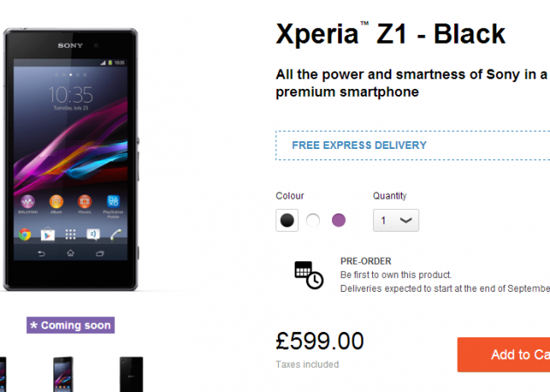Screen dimensions: 550x392
Task: Click the FREE EXPRESS DELIVERY banner
Action: pyautogui.click(x=413, y=145)
